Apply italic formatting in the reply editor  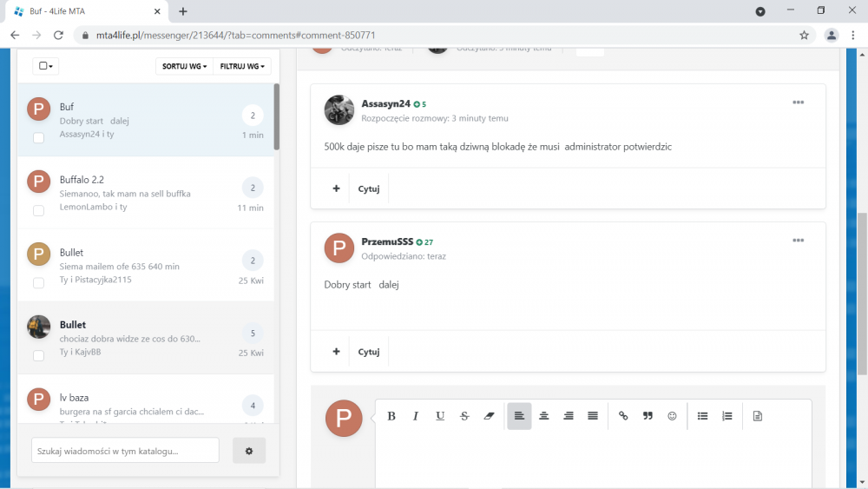click(416, 416)
